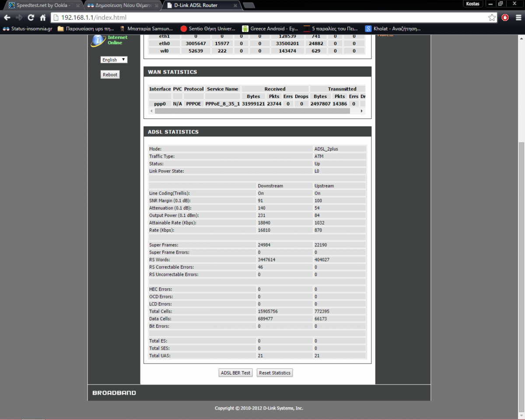The width and height of the screenshot is (525, 420).
Task: Click the new tab button
Action: [249, 5]
